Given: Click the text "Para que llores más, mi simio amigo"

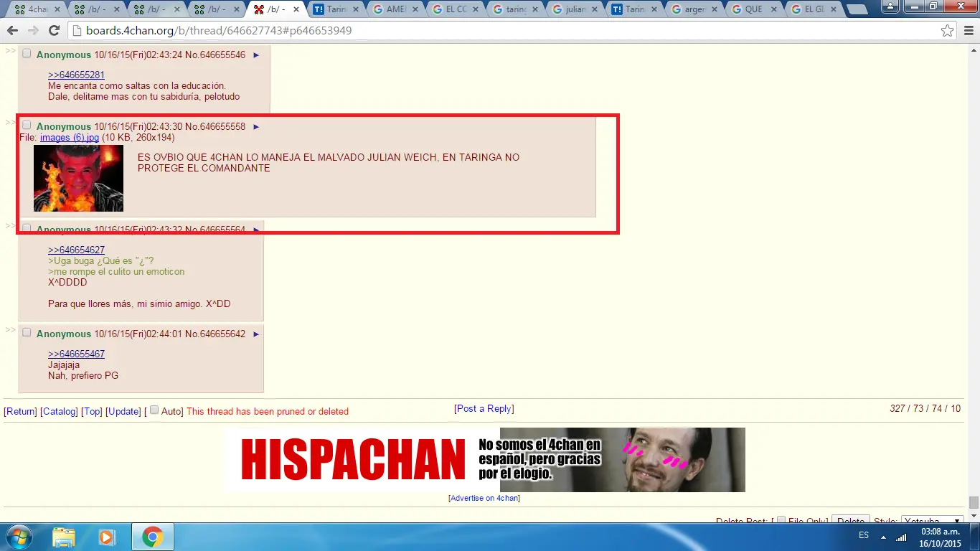Looking at the screenshot, I should coord(125,304).
